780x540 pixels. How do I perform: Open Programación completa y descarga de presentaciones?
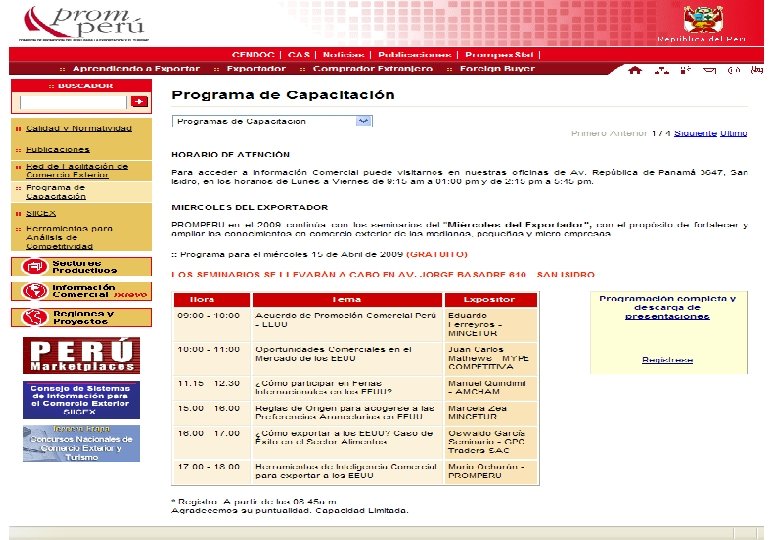pyautogui.click(x=667, y=307)
